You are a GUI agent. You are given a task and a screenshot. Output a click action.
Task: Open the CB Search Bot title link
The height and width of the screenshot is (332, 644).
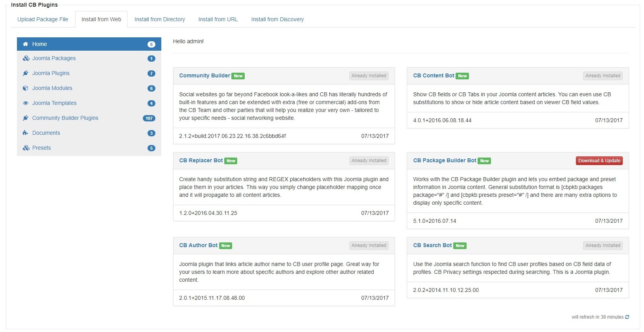tap(432, 245)
